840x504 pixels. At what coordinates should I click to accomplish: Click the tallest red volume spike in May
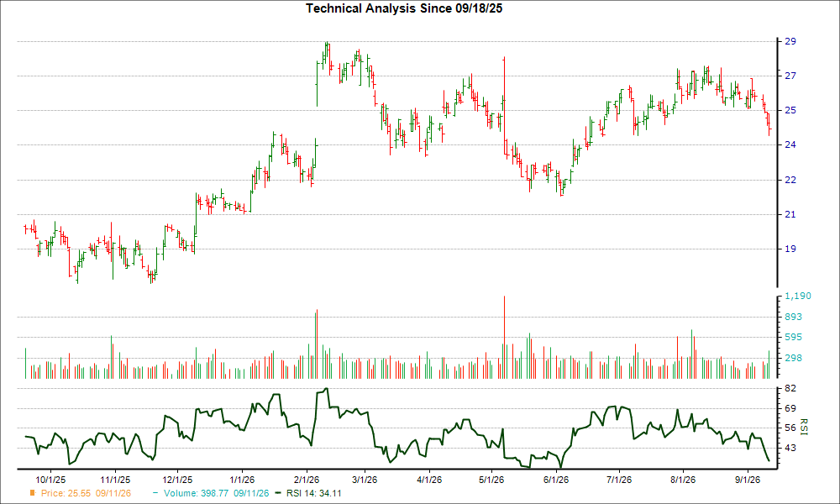click(505, 337)
